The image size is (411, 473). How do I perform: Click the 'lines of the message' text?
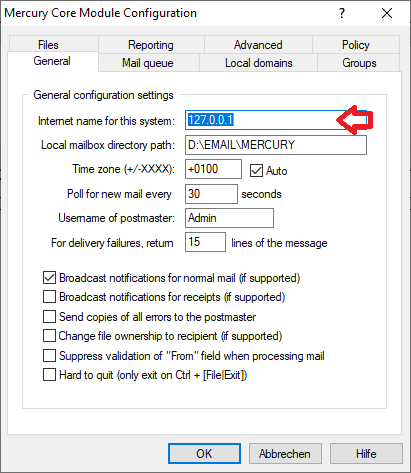[x=279, y=243]
